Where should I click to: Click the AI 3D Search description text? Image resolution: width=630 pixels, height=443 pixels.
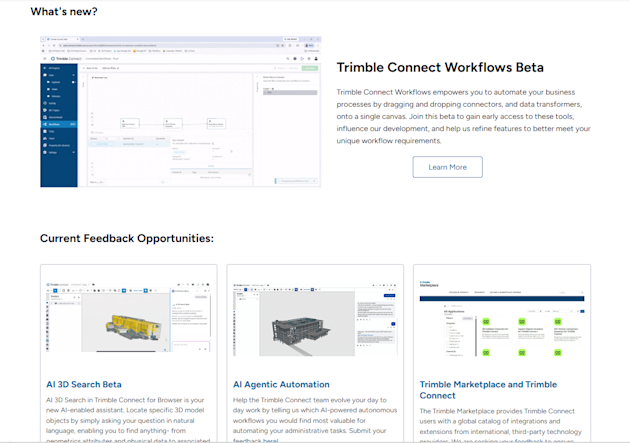point(128,420)
